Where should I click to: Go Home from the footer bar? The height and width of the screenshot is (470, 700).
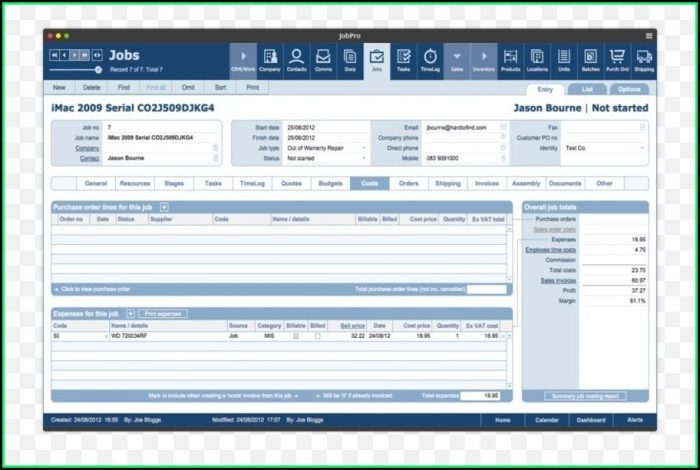click(503, 420)
